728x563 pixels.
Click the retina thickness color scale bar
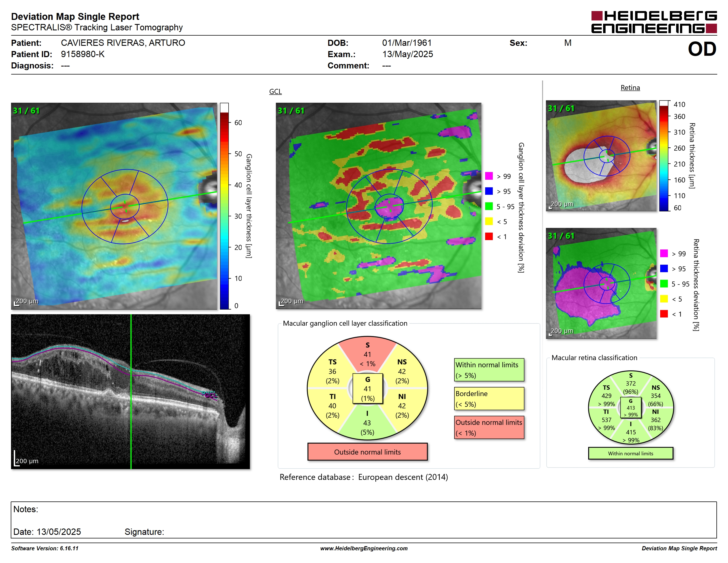pyautogui.click(x=664, y=156)
